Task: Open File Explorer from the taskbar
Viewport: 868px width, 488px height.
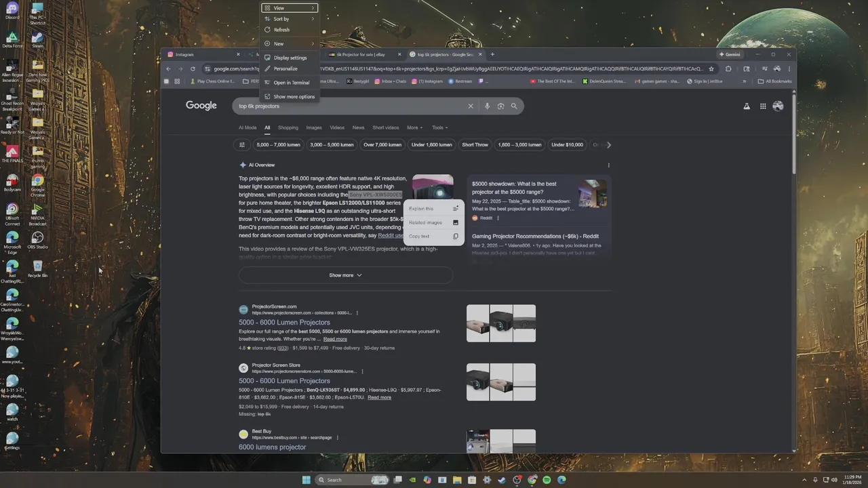Action: click(x=457, y=480)
